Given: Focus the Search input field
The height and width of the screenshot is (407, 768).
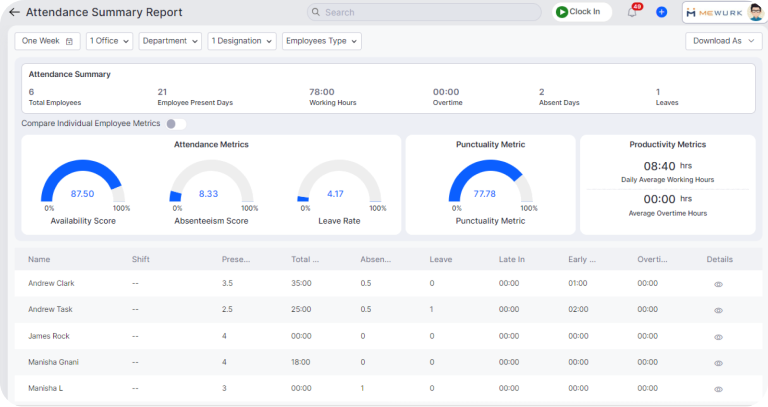Looking at the screenshot, I should [424, 12].
